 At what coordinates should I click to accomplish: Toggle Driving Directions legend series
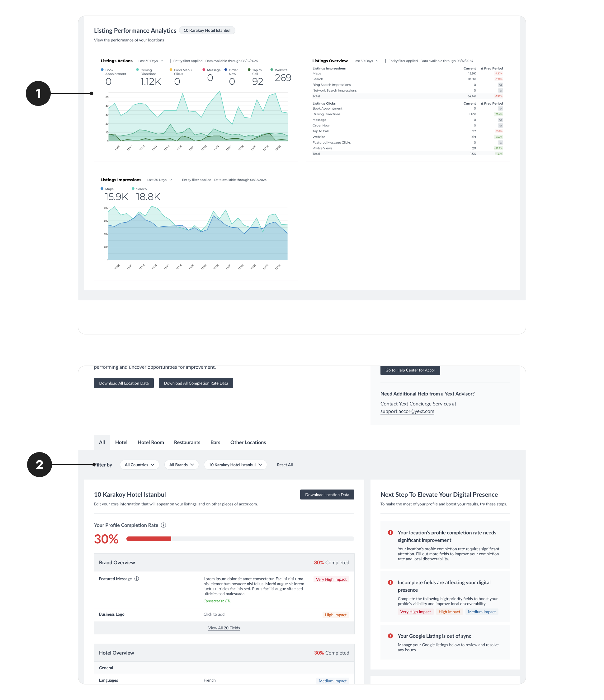click(146, 72)
